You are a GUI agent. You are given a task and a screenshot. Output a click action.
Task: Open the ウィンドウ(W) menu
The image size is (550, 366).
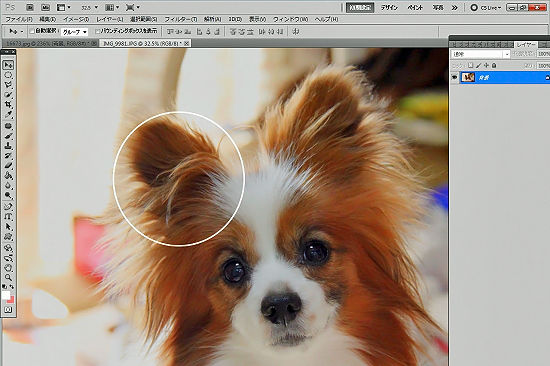(x=290, y=19)
